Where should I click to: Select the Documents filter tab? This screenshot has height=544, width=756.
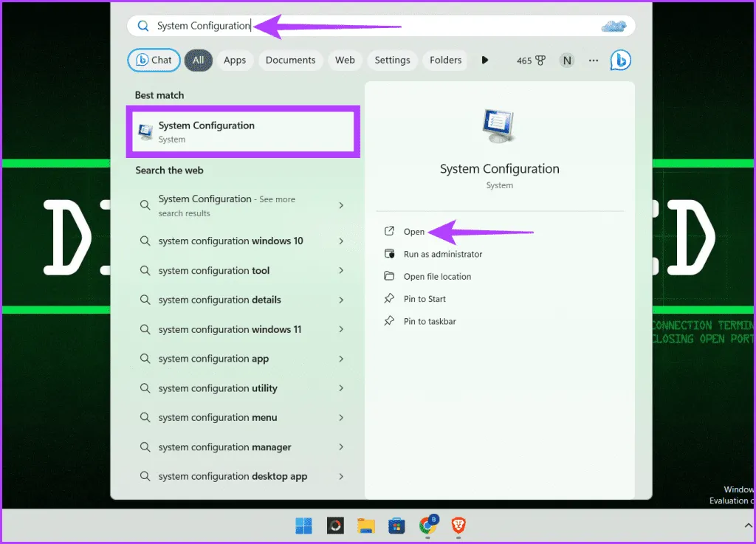290,61
